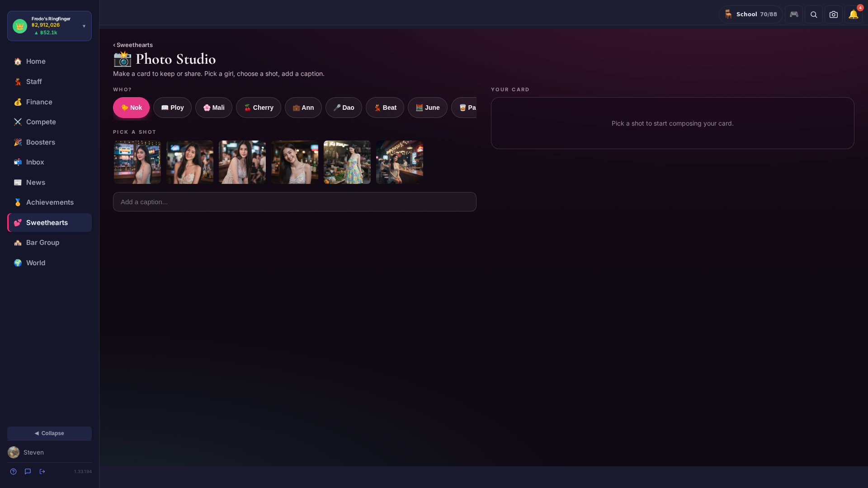Pick the third shot thumbnail
This screenshot has width=868, height=488.
242,162
